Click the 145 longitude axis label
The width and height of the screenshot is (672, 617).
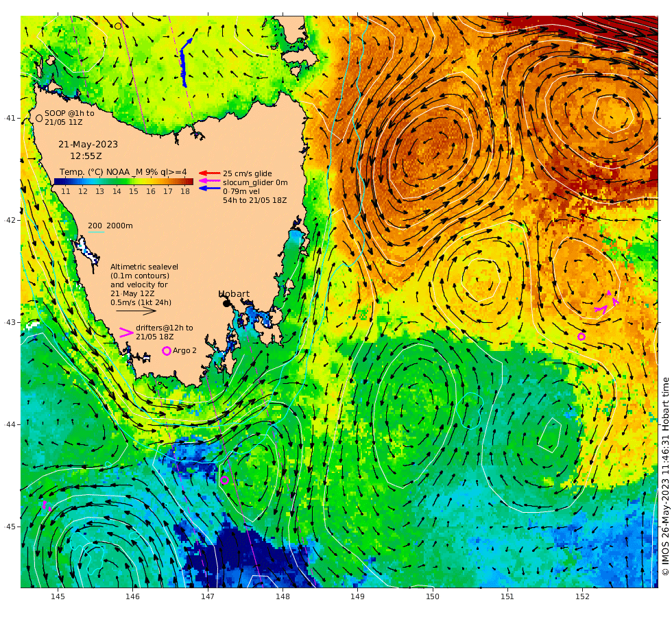click(x=58, y=596)
